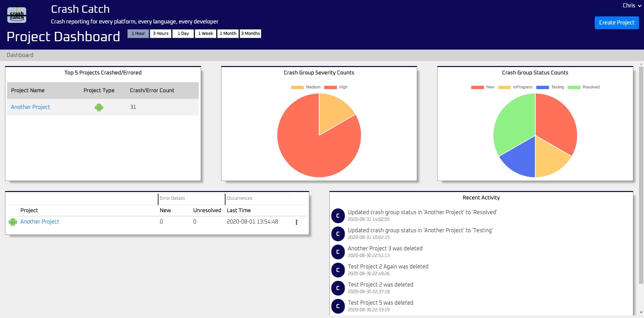Toggle the High legend in severity chart
This screenshot has height=318, width=644.
[x=336, y=87]
